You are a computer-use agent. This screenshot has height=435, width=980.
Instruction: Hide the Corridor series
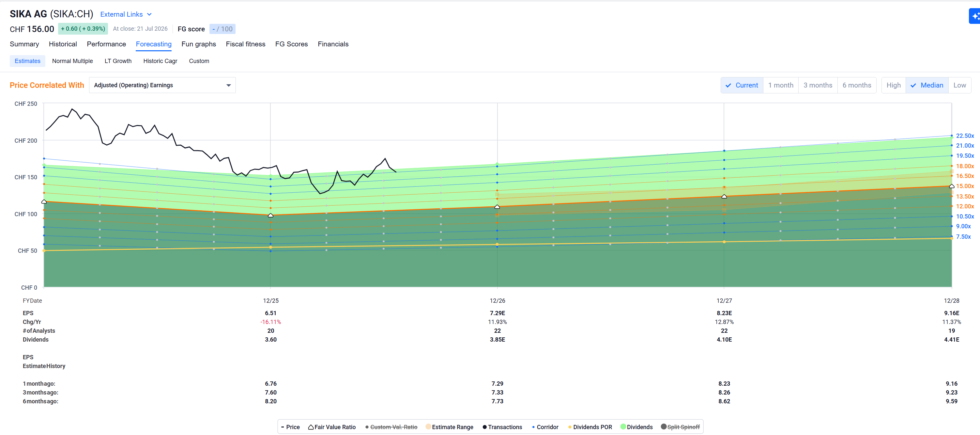[x=545, y=427]
